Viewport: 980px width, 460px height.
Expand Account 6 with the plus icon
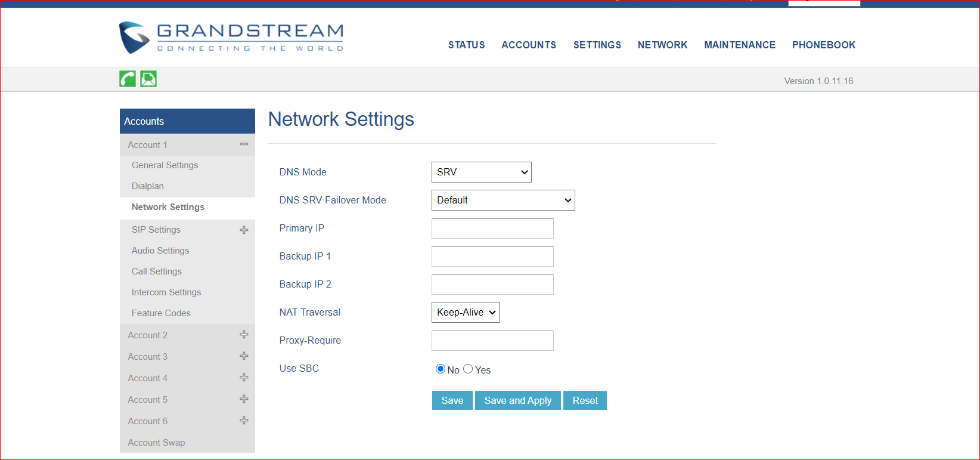tap(244, 421)
